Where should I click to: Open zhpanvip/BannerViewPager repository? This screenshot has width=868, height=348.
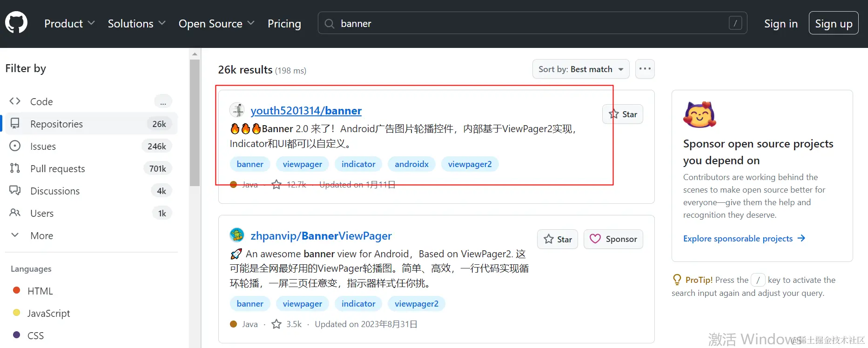pyautogui.click(x=321, y=236)
